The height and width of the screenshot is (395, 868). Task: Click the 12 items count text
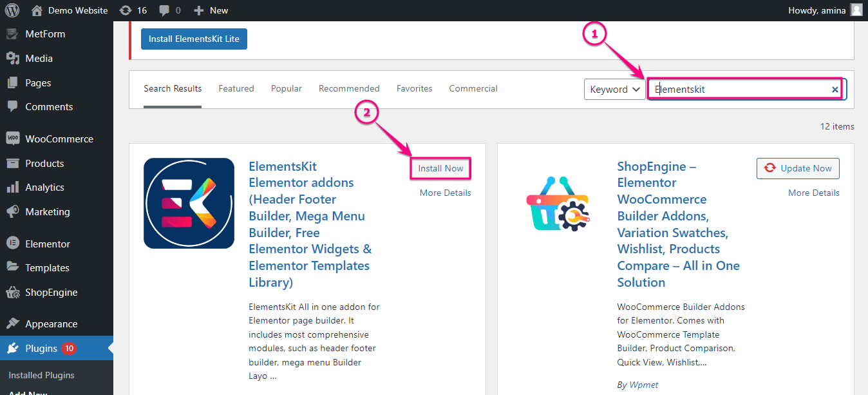coord(837,126)
